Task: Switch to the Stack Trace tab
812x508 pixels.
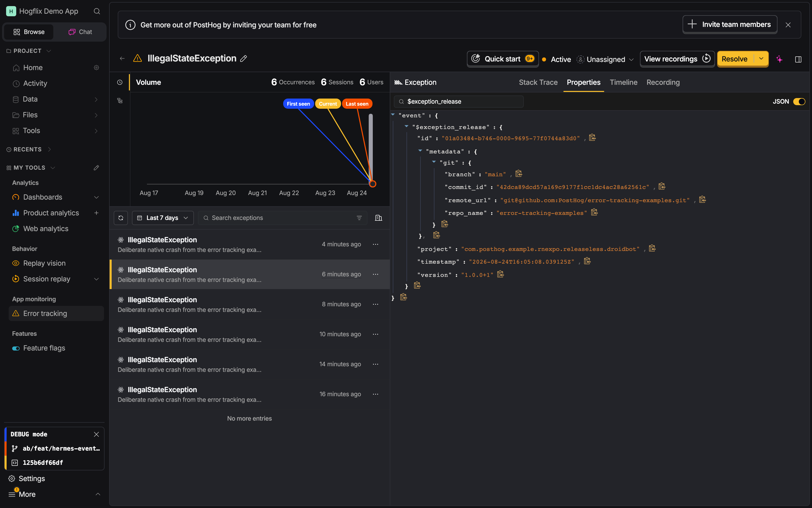Action: click(538, 82)
